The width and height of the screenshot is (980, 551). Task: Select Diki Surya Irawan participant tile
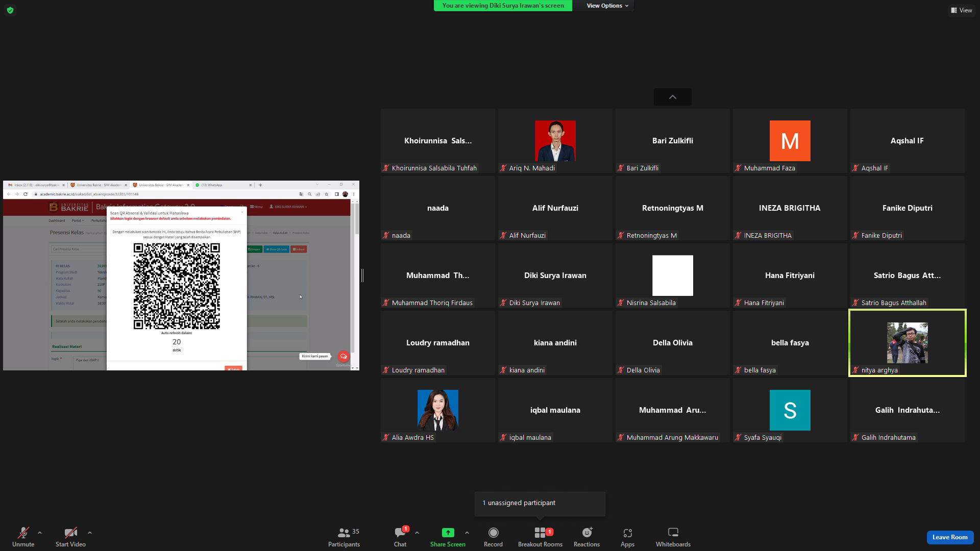555,275
